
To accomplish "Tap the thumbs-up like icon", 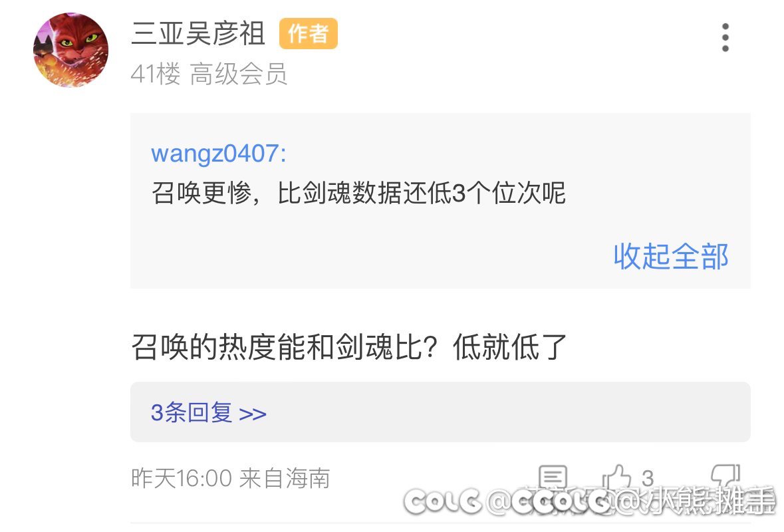I will [x=618, y=478].
